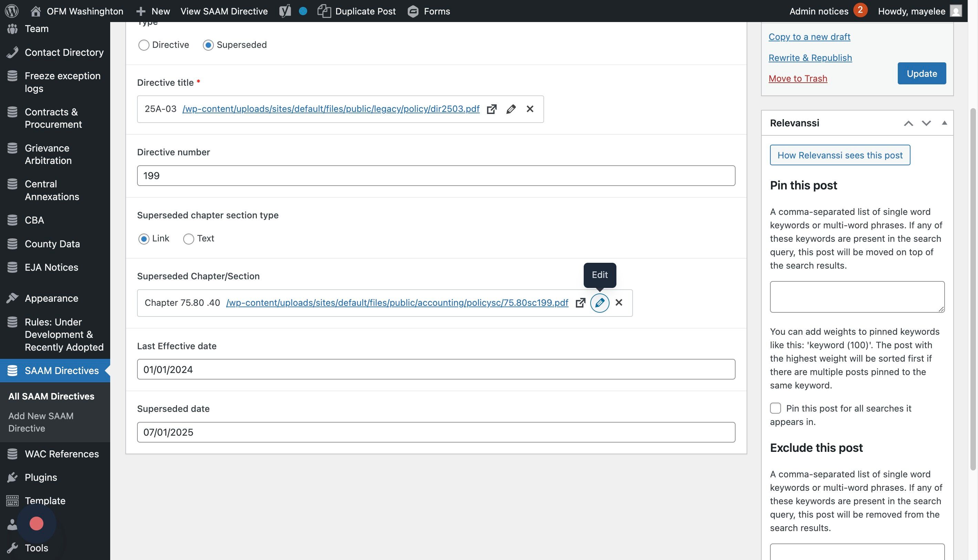Click the Admin notices count badge
The image size is (978, 560).
pos(860,10)
